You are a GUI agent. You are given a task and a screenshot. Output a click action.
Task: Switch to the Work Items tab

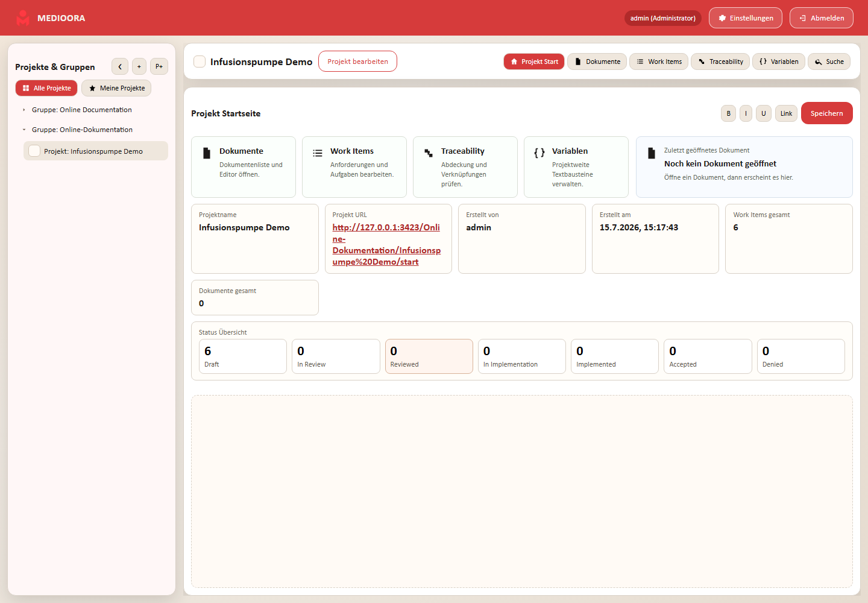[659, 62]
